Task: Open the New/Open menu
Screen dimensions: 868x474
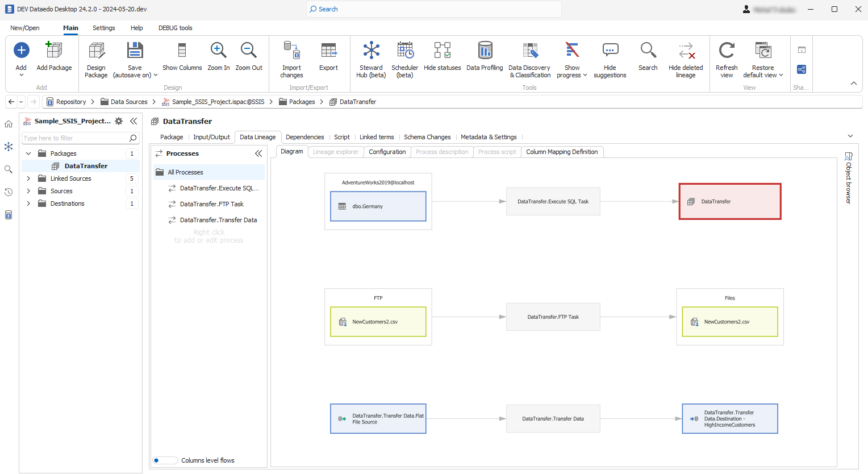Action: click(25, 28)
